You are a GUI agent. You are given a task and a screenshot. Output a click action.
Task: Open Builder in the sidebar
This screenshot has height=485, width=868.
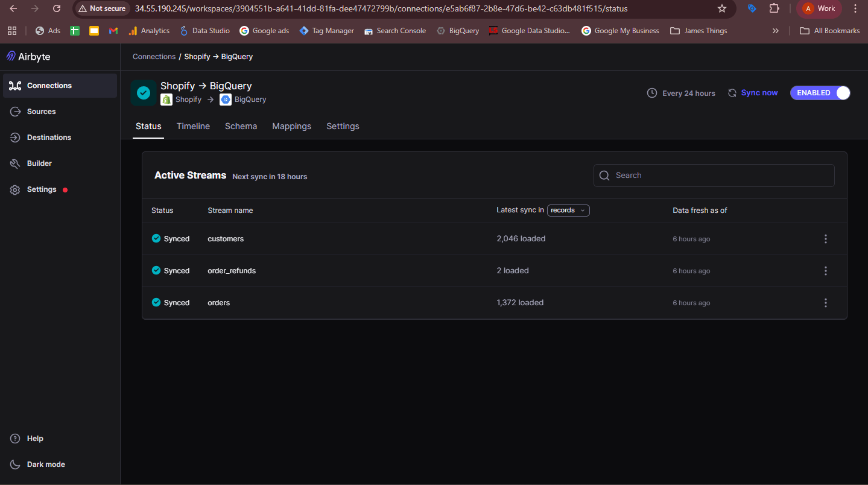click(60, 163)
